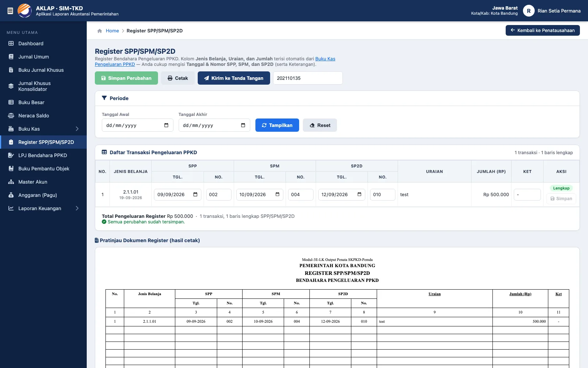The image size is (588, 368).
Task: Click Simpan Perubahan button
Action: [126, 78]
